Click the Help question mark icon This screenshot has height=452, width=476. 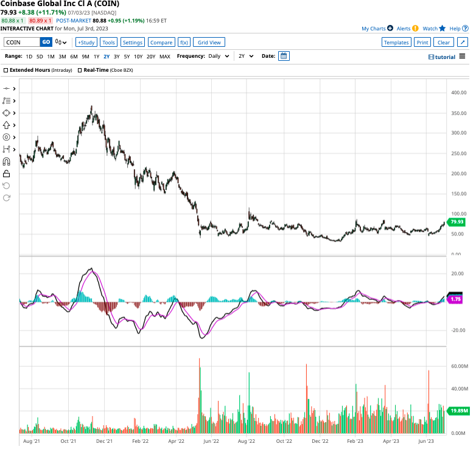point(465,28)
